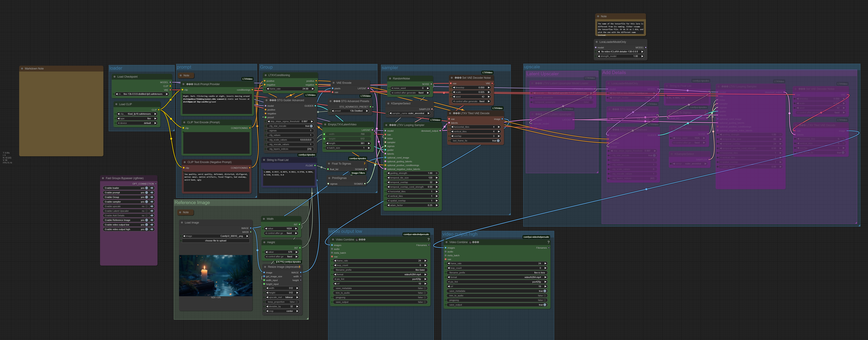Click the candle preview image thumbnail
The image size is (868, 340).
(x=216, y=275)
